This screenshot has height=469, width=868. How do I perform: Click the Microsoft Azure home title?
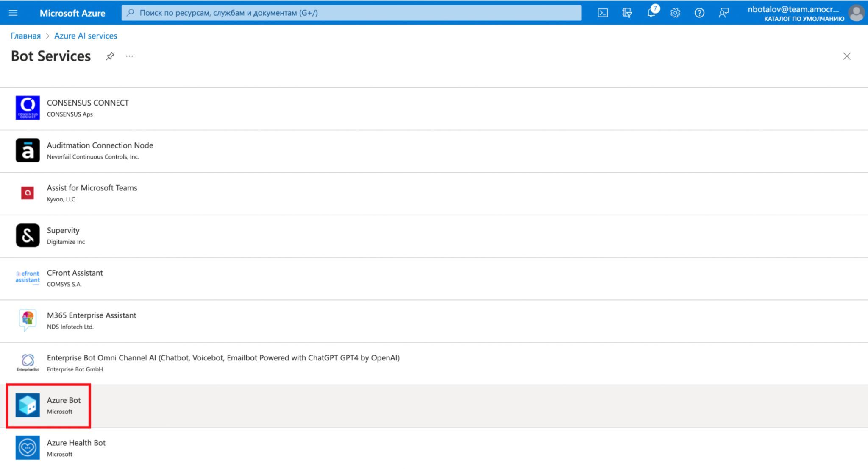point(72,13)
